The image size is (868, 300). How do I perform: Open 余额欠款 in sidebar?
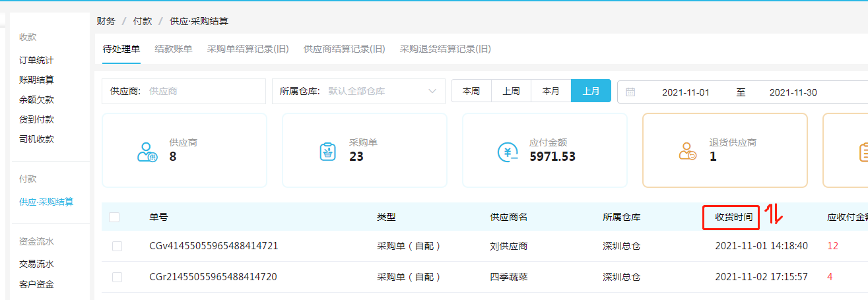point(36,100)
